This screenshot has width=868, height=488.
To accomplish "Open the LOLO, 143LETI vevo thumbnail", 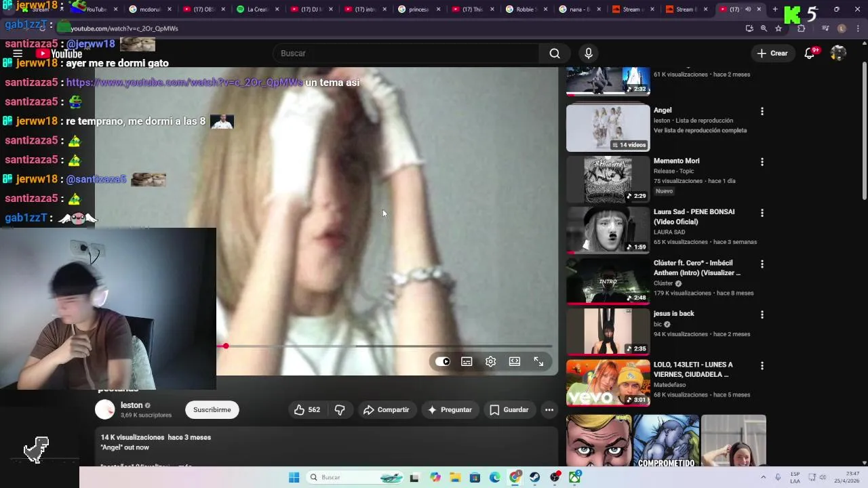I will tap(608, 383).
